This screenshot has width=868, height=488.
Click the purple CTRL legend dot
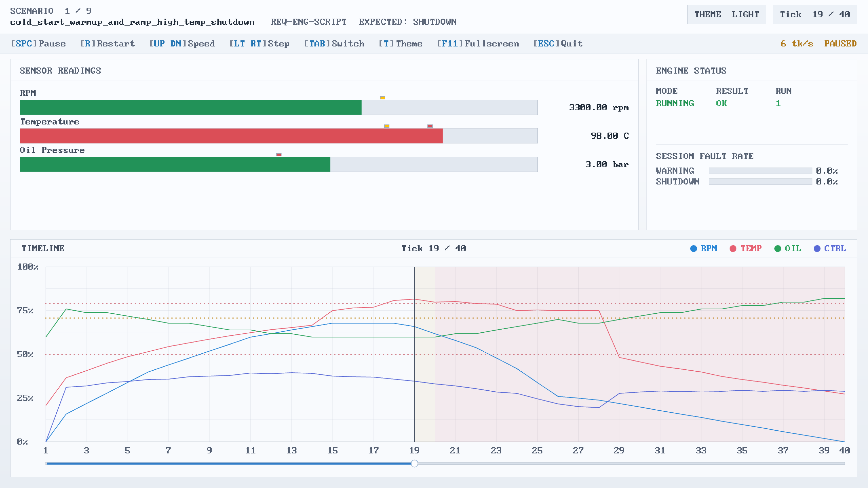817,249
